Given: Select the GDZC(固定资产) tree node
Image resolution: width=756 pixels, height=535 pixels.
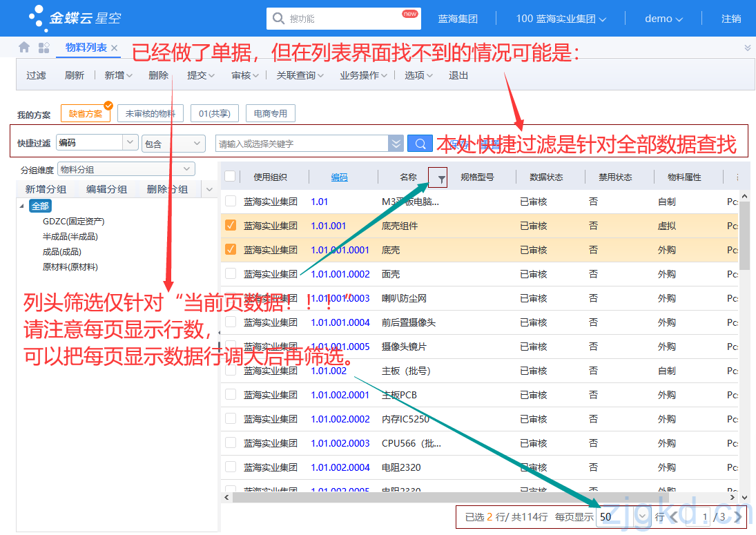Looking at the screenshot, I should (73, 221).
